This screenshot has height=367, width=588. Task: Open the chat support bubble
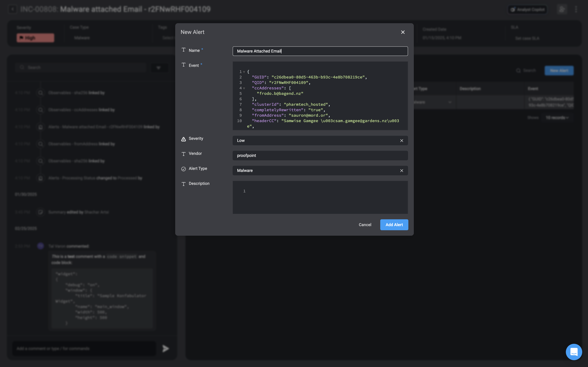[x=574, y=352]
